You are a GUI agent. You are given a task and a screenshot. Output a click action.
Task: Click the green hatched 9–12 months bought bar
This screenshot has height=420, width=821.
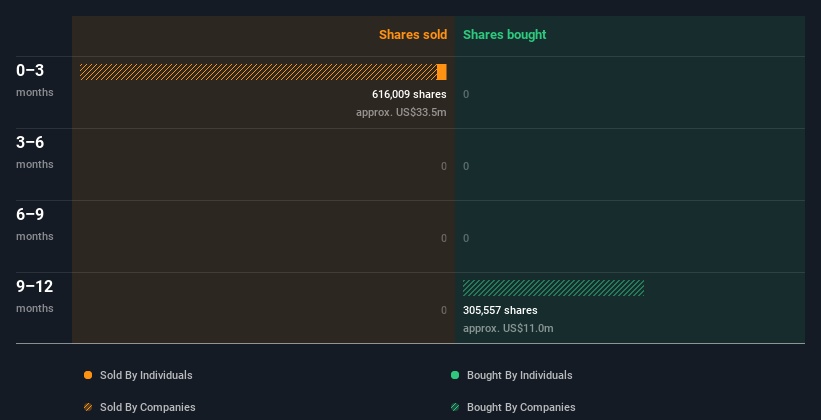pyautogui.click(x=553, y=288)
